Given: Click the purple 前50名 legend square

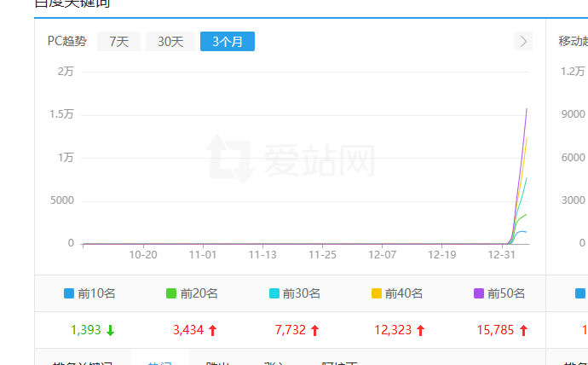Looking at the screenshot, I should pyautogui.click(x=479, y=293).
